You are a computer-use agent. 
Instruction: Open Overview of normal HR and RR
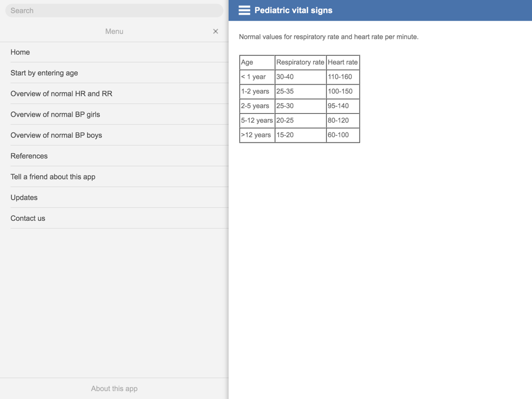tap(119, 94)
